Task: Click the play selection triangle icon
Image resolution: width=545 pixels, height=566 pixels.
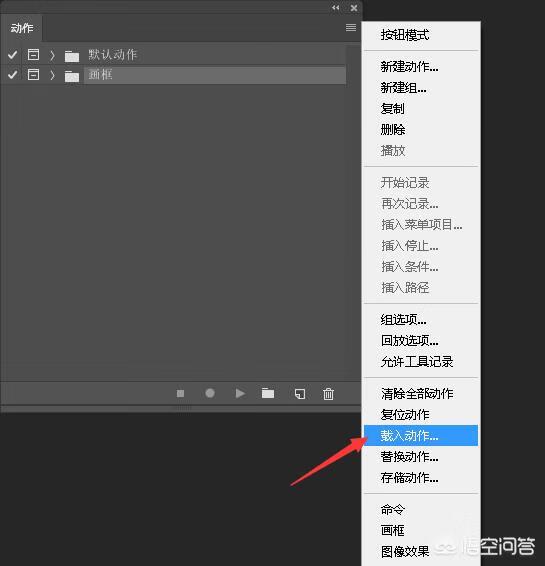Action: click(240, 393)
